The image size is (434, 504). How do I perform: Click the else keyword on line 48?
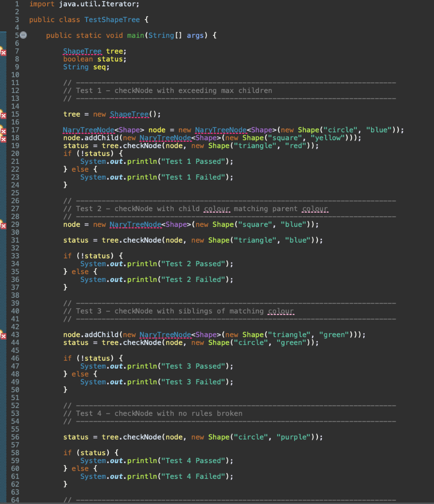80,374
